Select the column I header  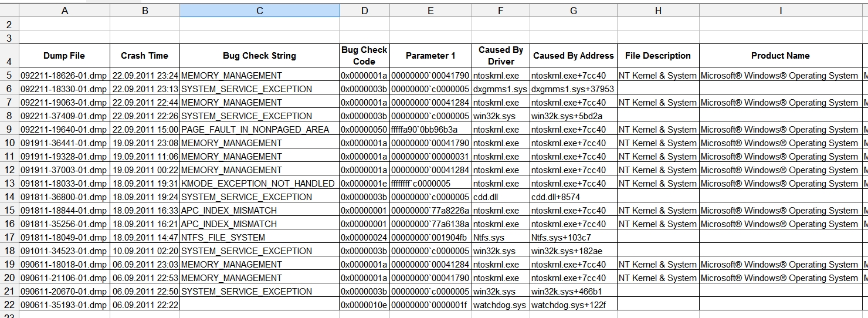780,11
